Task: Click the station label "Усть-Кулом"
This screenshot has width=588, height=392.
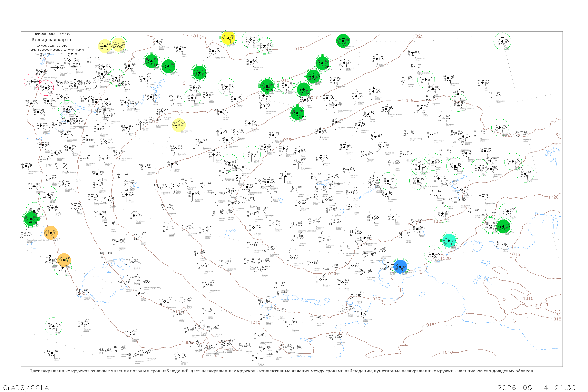Action: pos(164,47)
